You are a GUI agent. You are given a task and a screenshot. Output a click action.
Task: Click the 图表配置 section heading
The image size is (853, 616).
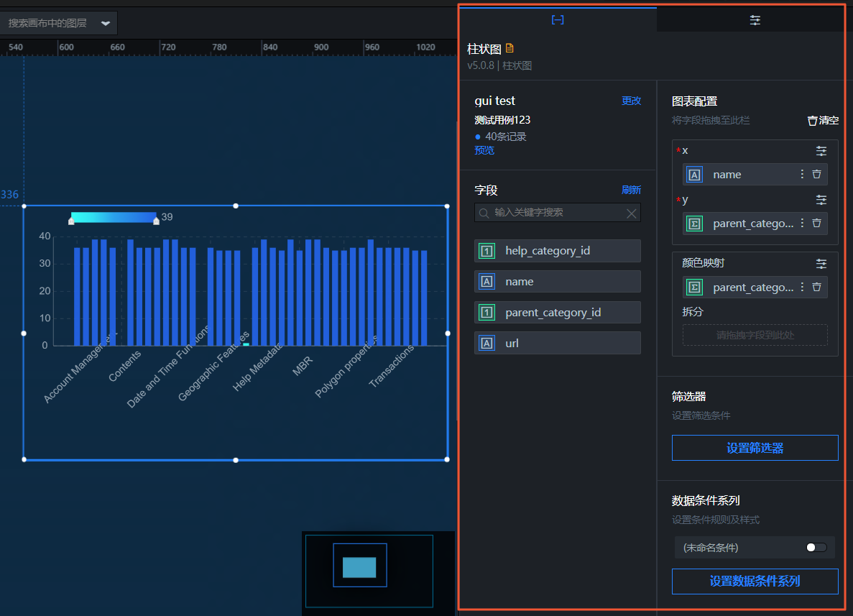coord(694,101)
